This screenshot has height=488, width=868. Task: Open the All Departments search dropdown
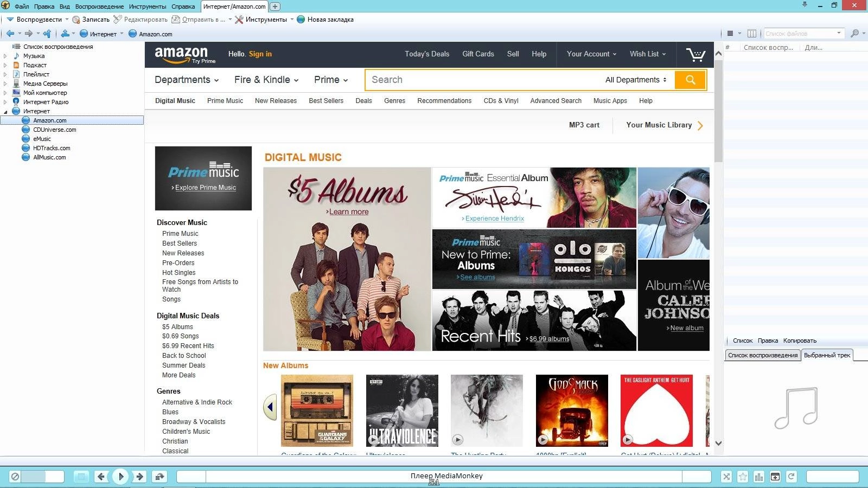tap(636, 80)
